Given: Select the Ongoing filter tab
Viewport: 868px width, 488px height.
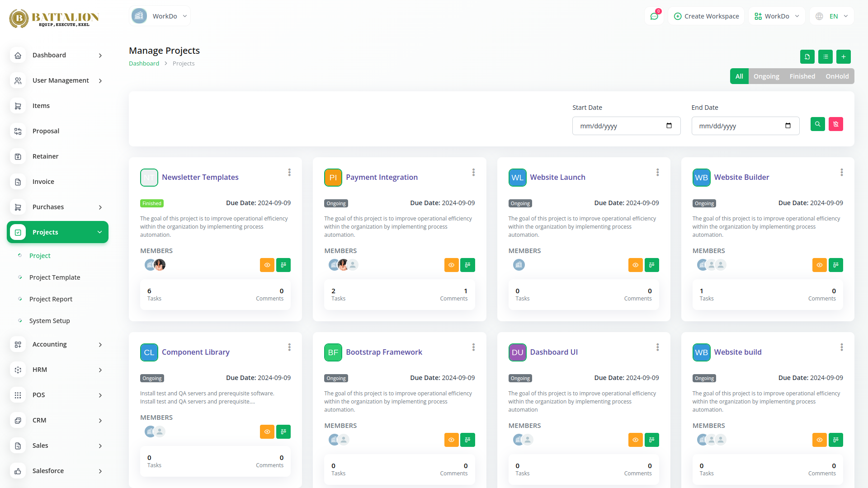Looking at the screenshot, I should pyautogui.click(x=766, y=76).
